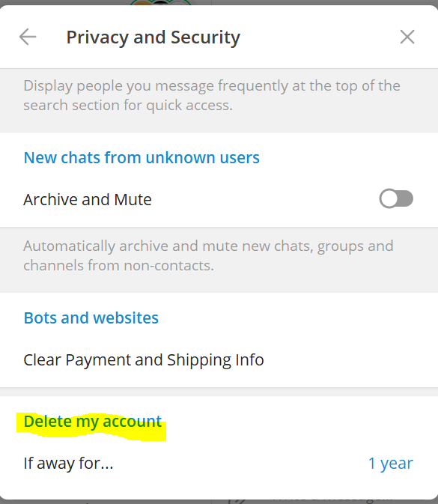438x504 pixels.
Task: Click the Archive and Mute label
Action: 88,200
